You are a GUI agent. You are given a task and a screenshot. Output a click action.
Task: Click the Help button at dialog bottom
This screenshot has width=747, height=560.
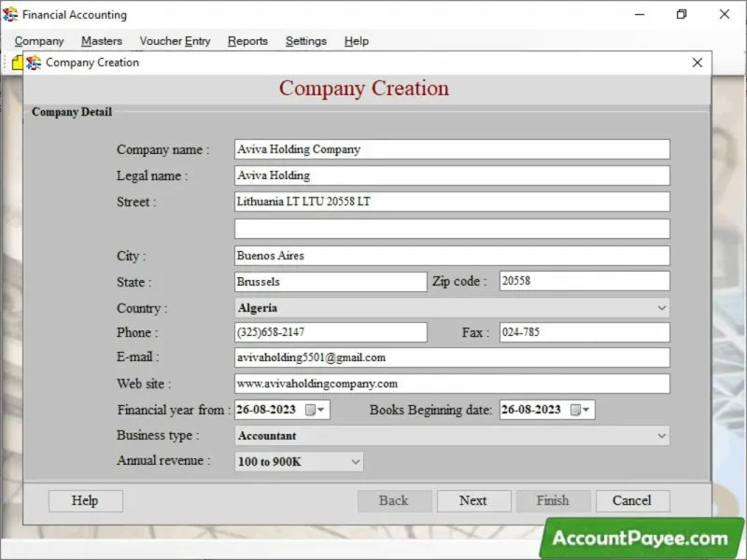pos(86,501)
